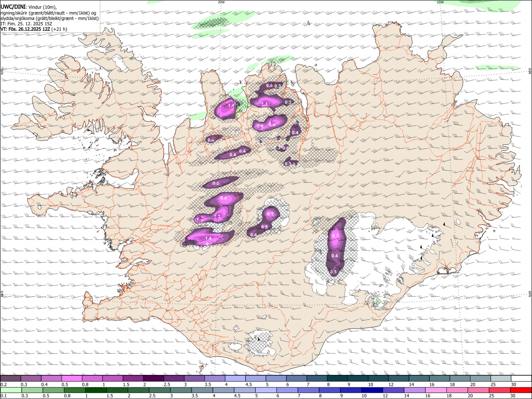Select bright pink snow swatch 0.5 to 0.8
Screen dimensions: 532x399
coord(71,379)
